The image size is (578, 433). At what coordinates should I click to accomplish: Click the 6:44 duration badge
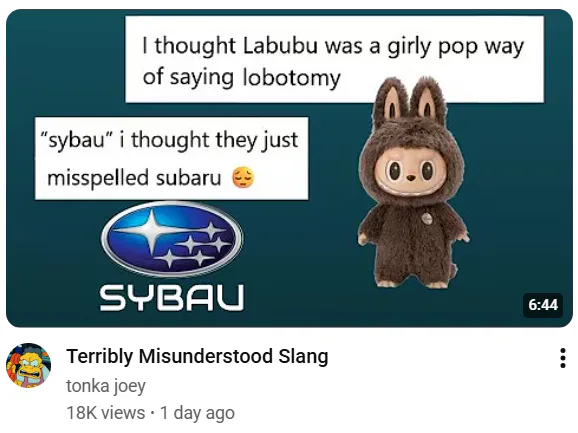click(x=543, y=305)
